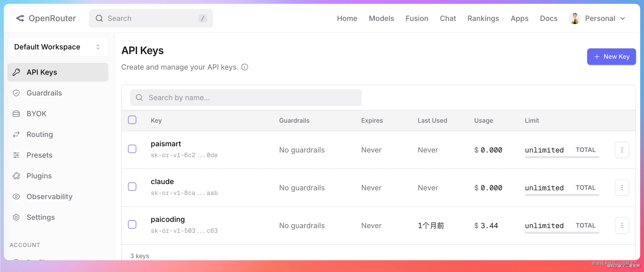Open Guardrails in the sidebar
644x272 pixels.
(x=58, y=93)
